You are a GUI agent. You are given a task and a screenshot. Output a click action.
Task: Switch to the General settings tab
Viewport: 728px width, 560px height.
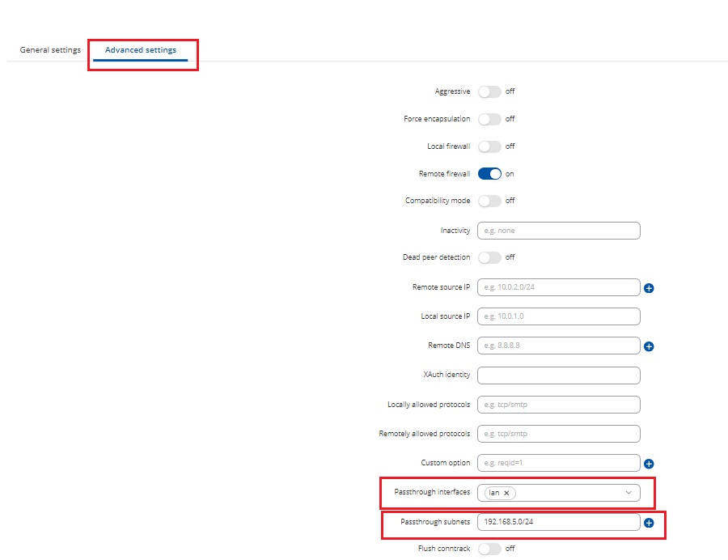pos(50,50)
